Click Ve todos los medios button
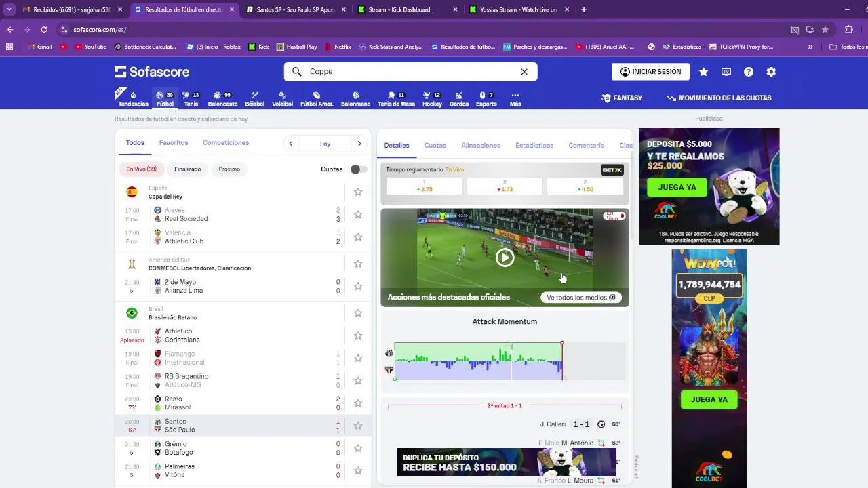 581,298
